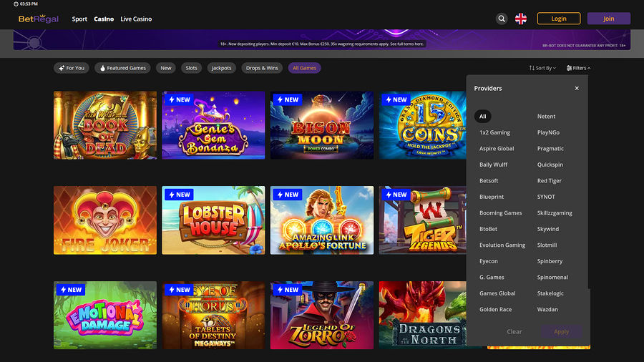
Task: Filter by Skywind provider
Action: click(548, 229)
